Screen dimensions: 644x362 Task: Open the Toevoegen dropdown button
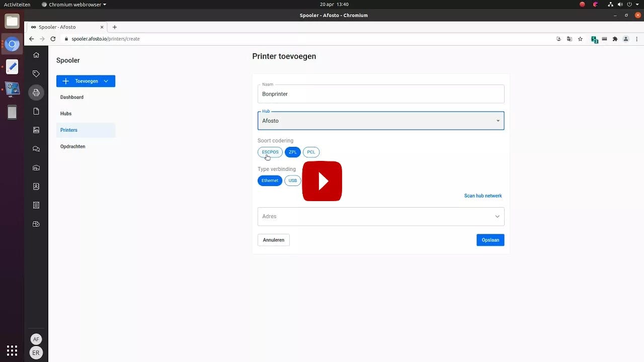click(86, 81)
